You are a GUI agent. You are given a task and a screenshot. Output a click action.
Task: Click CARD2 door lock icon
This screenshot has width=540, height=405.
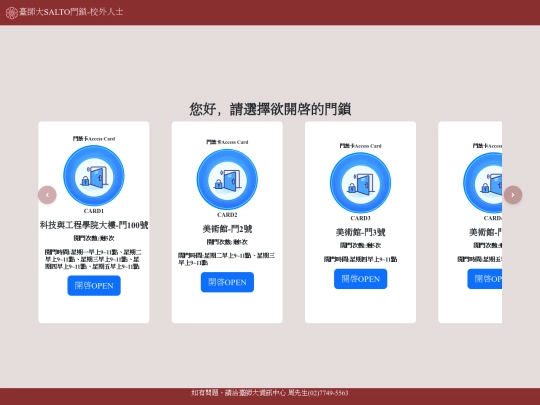click(x=227, y=179)
